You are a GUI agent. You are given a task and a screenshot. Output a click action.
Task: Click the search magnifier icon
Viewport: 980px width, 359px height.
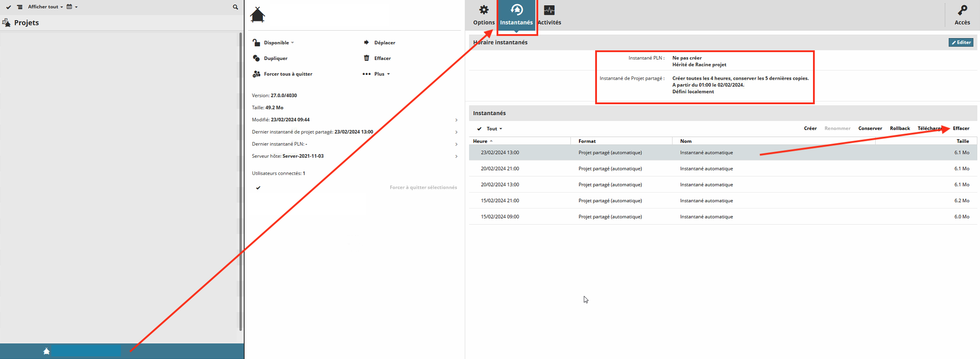pos(235,7)
